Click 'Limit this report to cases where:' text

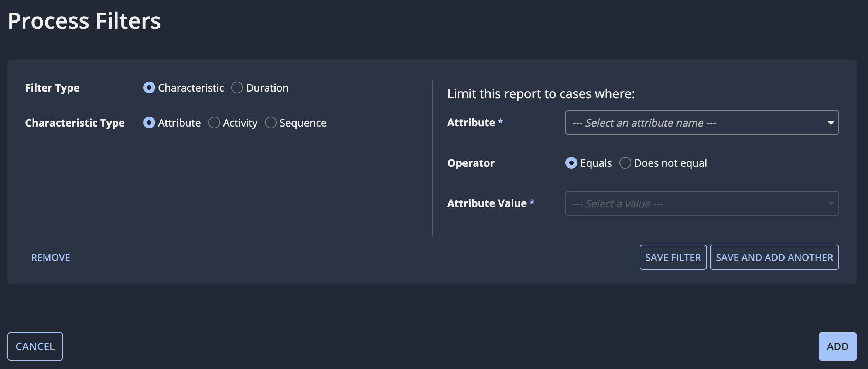pyautogui.click(x=541, y=94)
